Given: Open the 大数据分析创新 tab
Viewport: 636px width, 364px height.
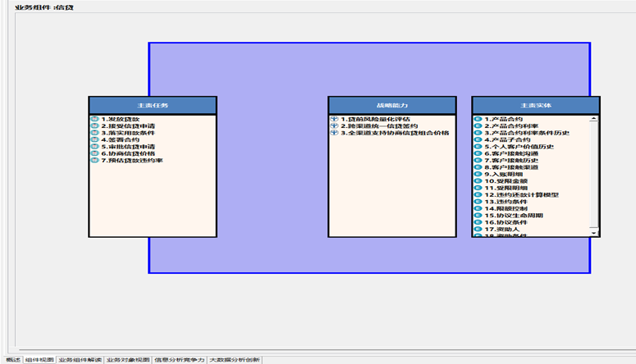Looking at the screenshot, I should pos(234,359).
